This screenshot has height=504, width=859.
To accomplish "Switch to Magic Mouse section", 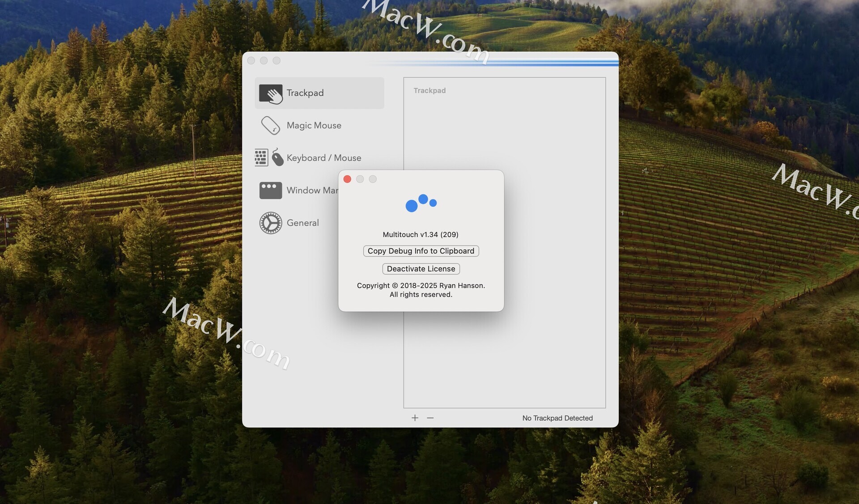I will pyautogui.click(x=319, y=126).
